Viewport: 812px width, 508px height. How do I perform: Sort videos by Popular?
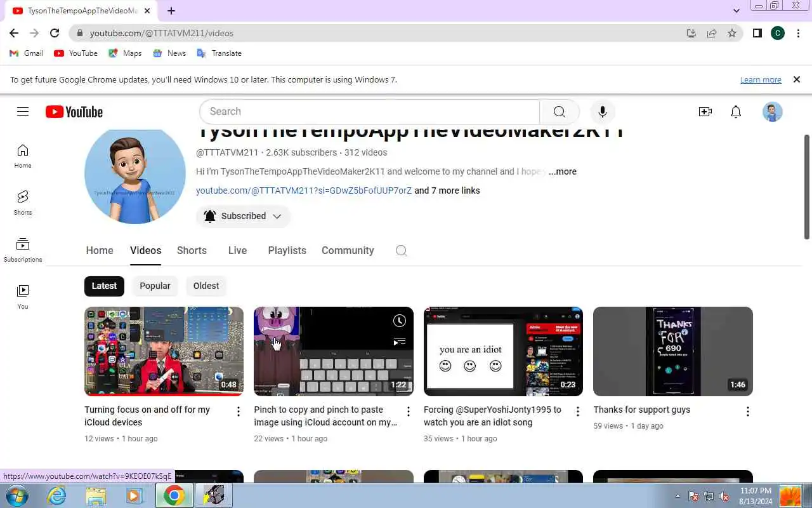point(155,286)
